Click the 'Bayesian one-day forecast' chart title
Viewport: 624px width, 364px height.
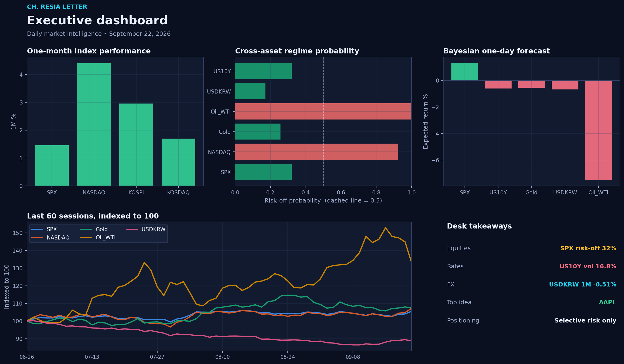[497, 51]
